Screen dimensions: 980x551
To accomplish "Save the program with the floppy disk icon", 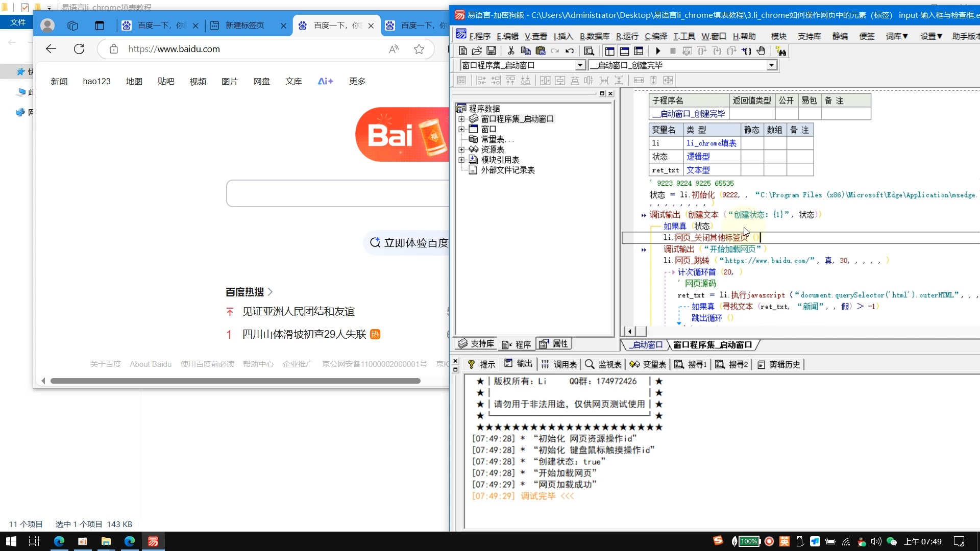I will [x=491, y=51].
